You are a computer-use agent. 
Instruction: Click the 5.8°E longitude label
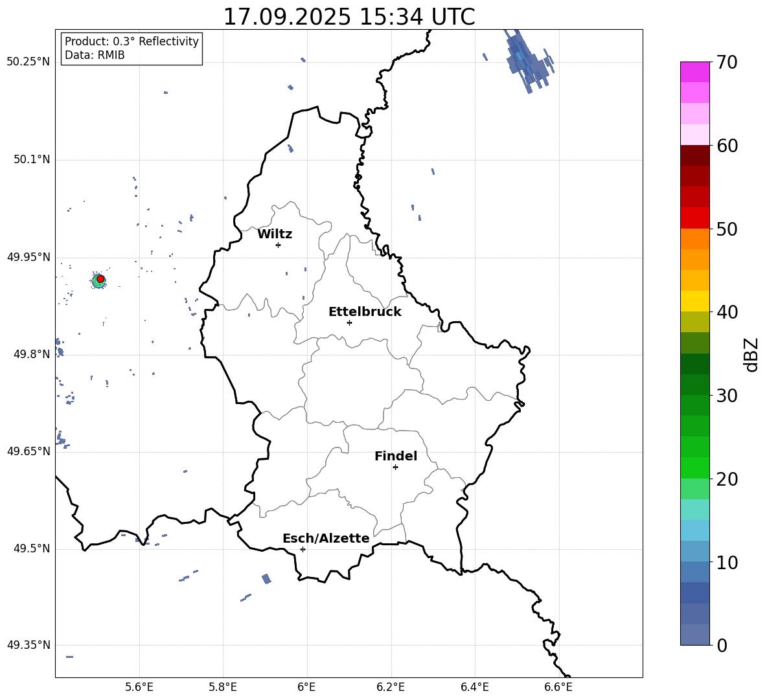(x=223, y=687)
